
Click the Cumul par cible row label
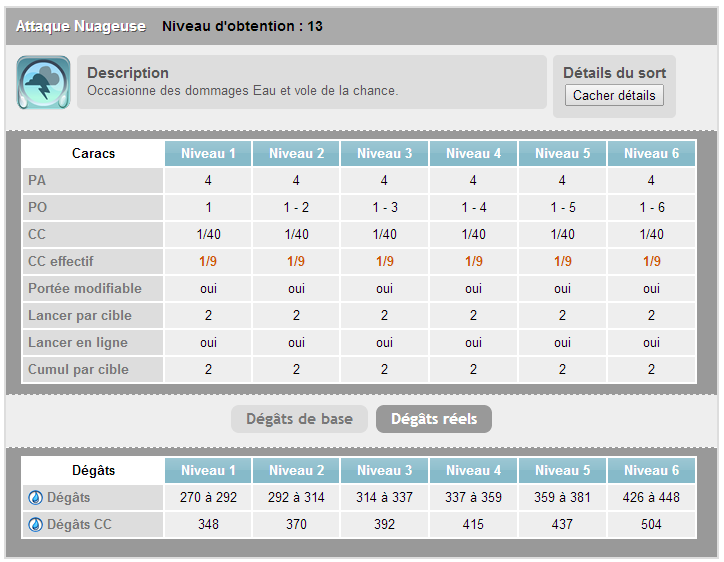coord(78,369)
